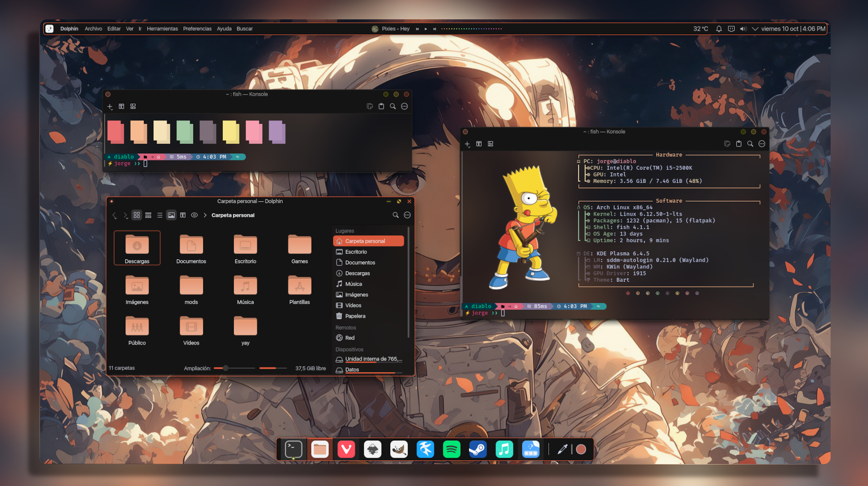Go back in Dolphin navigation history
Screen dimensions: 868x486
click(x=114, y=215)
